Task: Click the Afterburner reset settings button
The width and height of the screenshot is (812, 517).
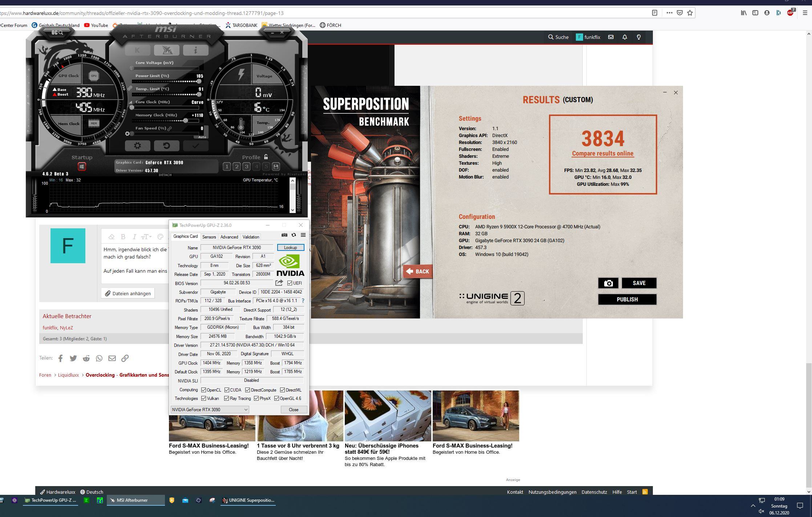Action: [x=166, y=146]
